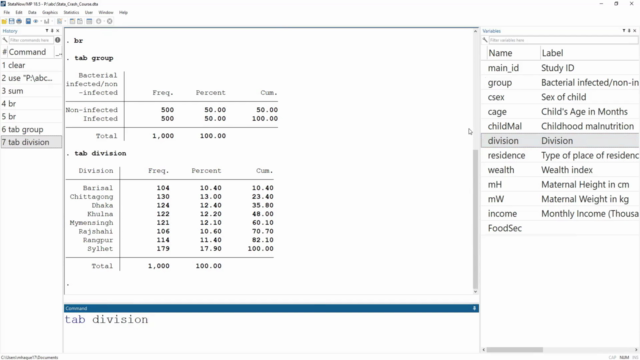The width and height of the screenshot is (640, 360).
Task: Click the Variables panel filter funnel icon
Action: point(624,31)
